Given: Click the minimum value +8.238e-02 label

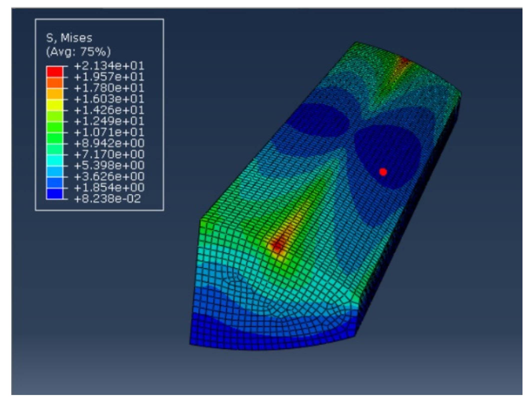Looking at the screenshot, I should (108, 199).
